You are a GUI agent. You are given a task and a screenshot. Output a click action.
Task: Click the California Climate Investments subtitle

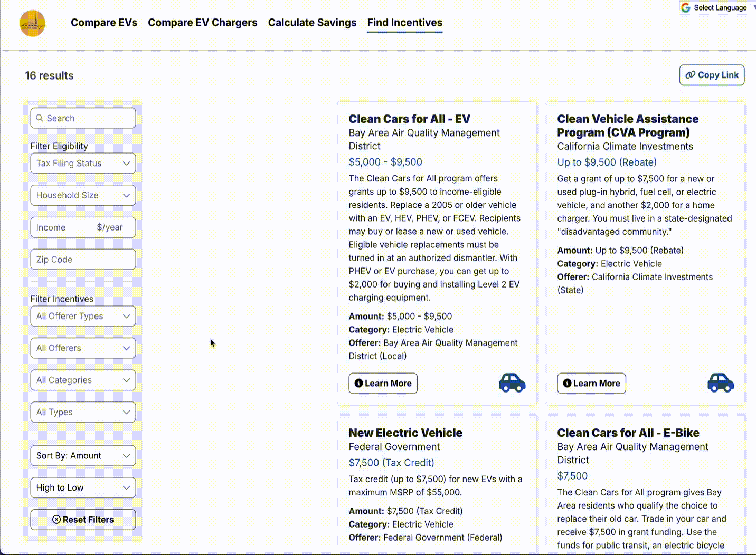625,147
